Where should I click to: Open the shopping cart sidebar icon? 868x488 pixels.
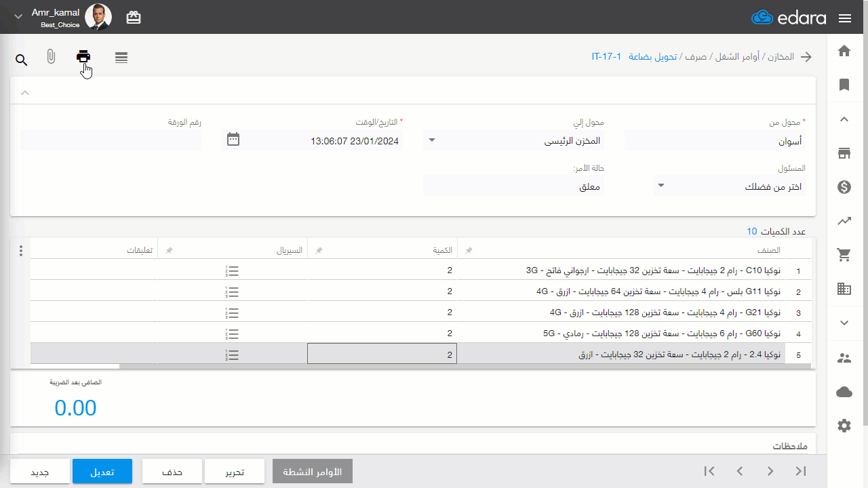tap(844, 255)
